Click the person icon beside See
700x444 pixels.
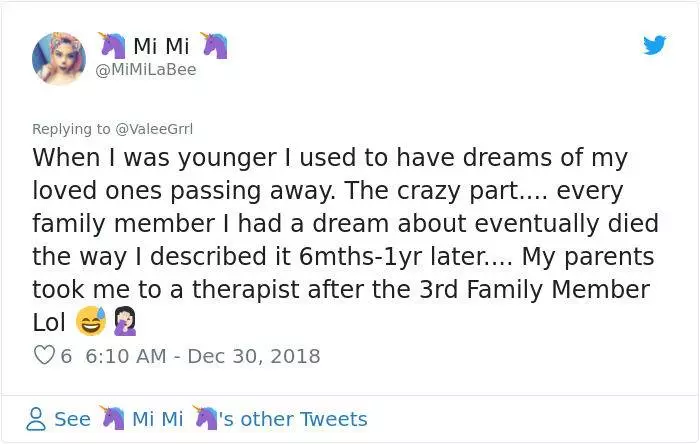point(36,419)
